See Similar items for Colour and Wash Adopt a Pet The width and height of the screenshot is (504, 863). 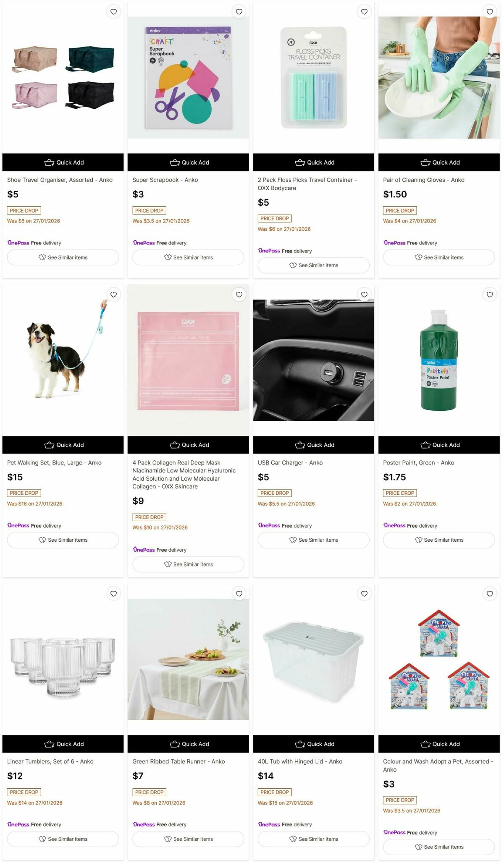(438, 847)
